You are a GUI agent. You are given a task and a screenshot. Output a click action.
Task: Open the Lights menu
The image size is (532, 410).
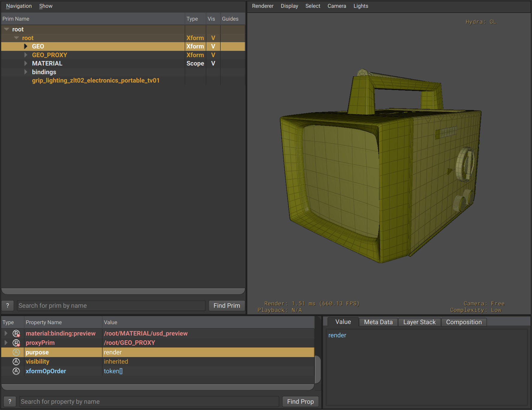point(360,6)
